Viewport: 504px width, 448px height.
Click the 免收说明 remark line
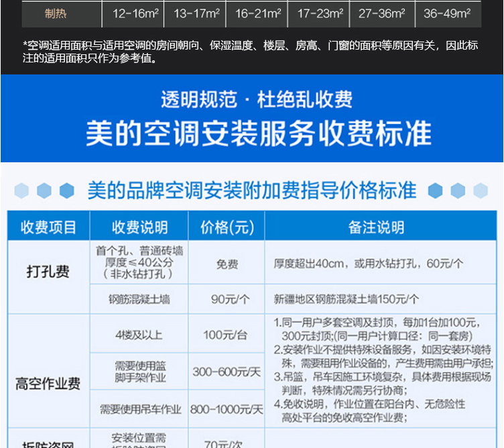pyautogui.click(x=370, y=410)
